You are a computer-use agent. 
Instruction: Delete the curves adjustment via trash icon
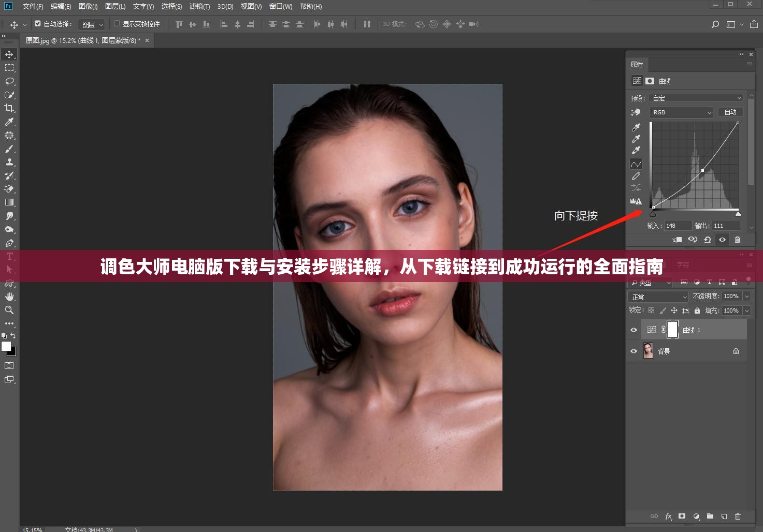click(x=737, y=240)
